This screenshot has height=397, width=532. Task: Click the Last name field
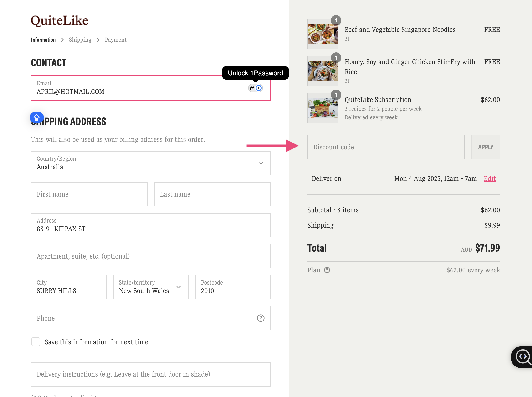pos(212,194)
